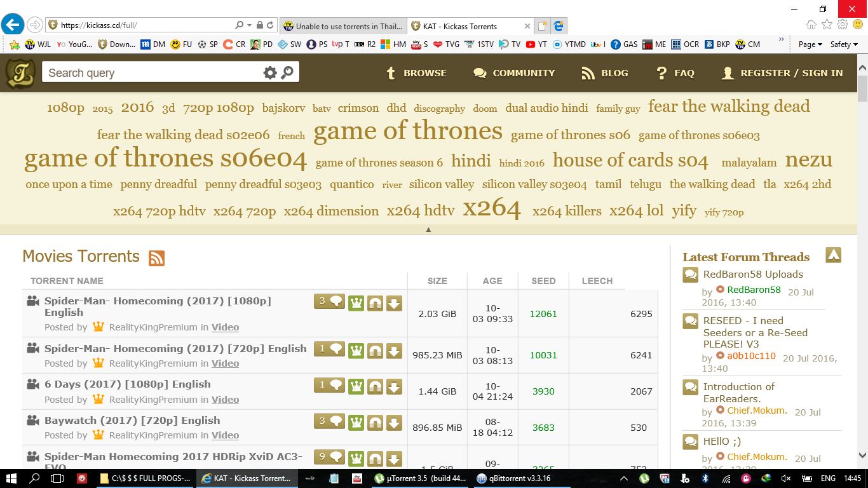Open the C:\$ $ $ FULL PROGS folder taskbar button

146,478
